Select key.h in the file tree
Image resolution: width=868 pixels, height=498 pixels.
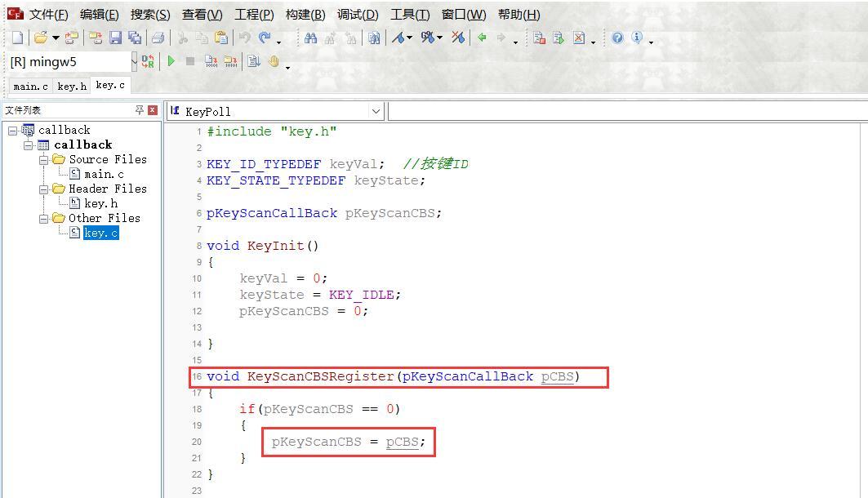[100, 203]
